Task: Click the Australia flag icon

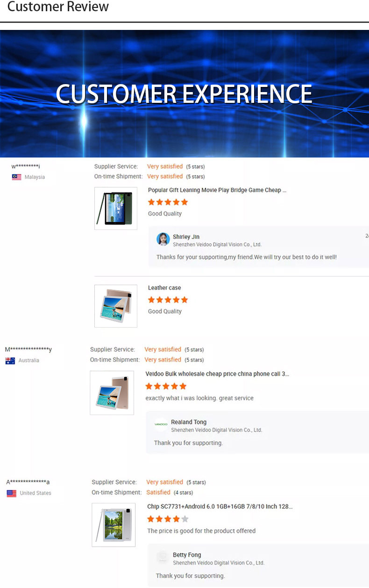Action: [10, 360]
